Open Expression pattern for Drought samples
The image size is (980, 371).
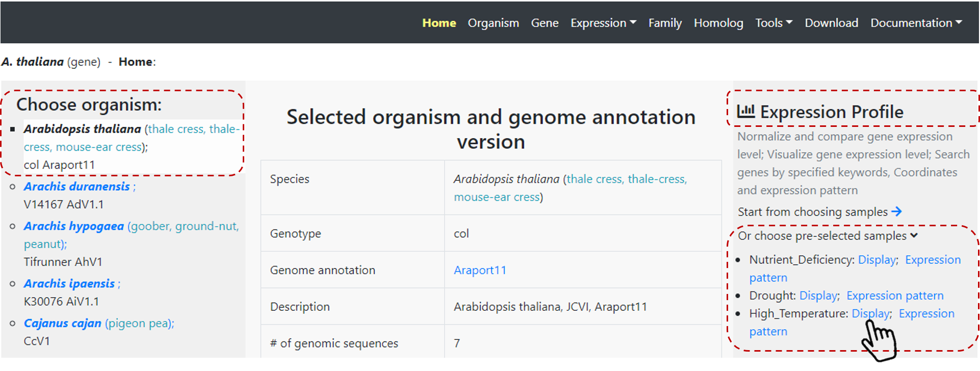point(894,296)
